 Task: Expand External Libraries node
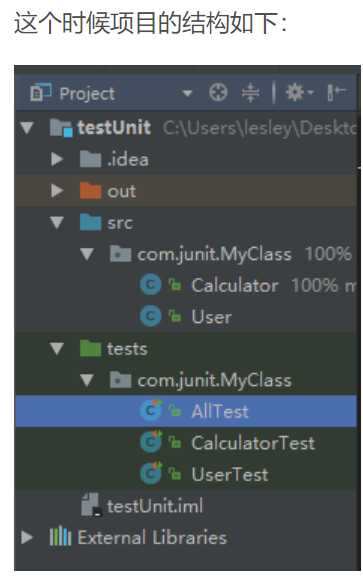point(27,537)
